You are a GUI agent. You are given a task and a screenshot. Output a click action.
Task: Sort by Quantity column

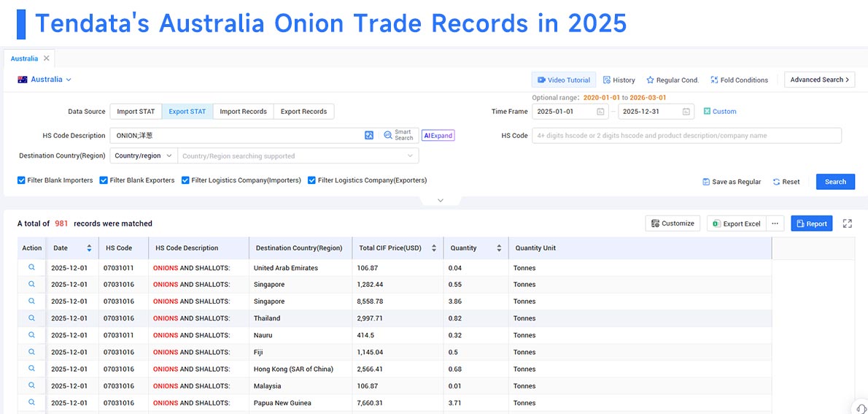coord(499,248)
